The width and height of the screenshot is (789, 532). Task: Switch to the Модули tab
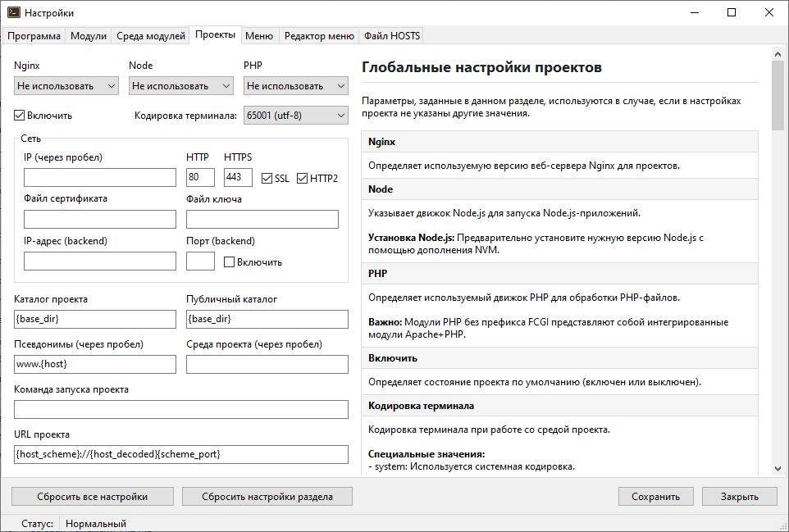tap(89, 36)
